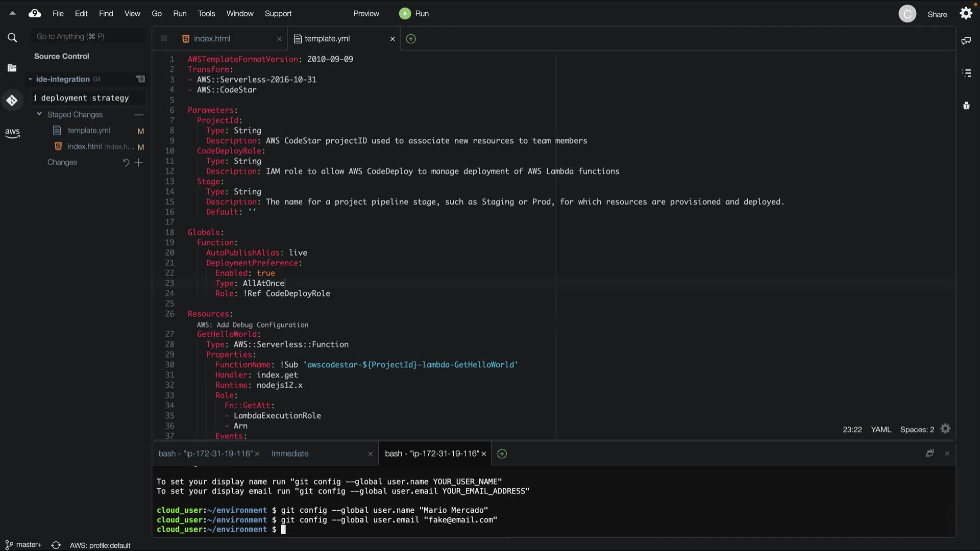Unstage all changes with minus button
Viewport: 980px width, 551px height.
point(139,115)
